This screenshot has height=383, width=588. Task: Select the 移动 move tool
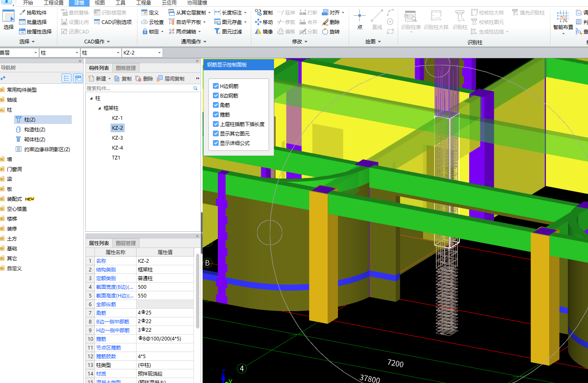pos(264,22)
